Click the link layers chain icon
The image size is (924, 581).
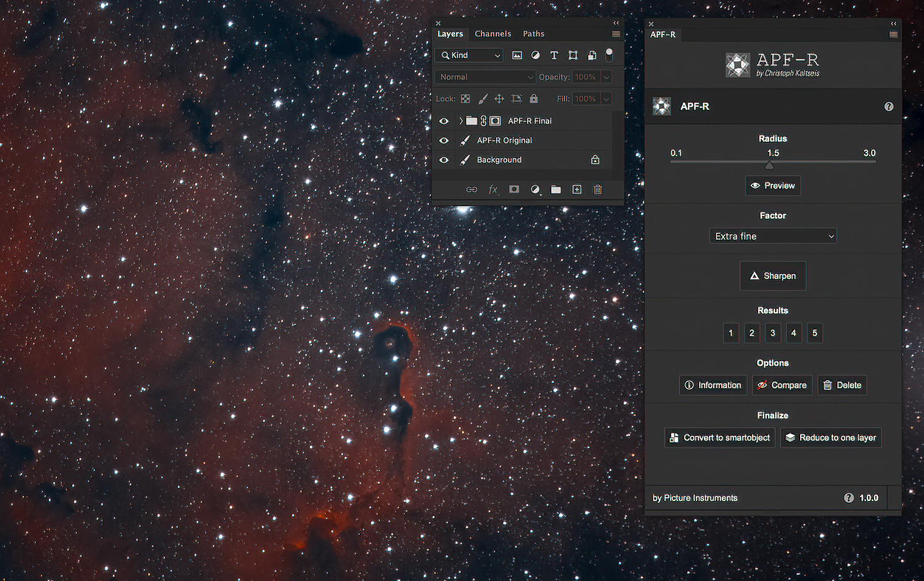click(472, 189)
